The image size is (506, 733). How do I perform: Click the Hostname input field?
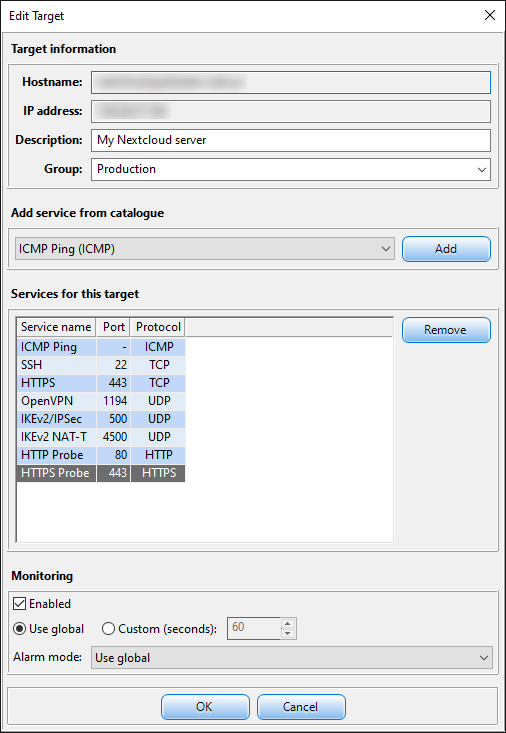[x=291, y=82]
